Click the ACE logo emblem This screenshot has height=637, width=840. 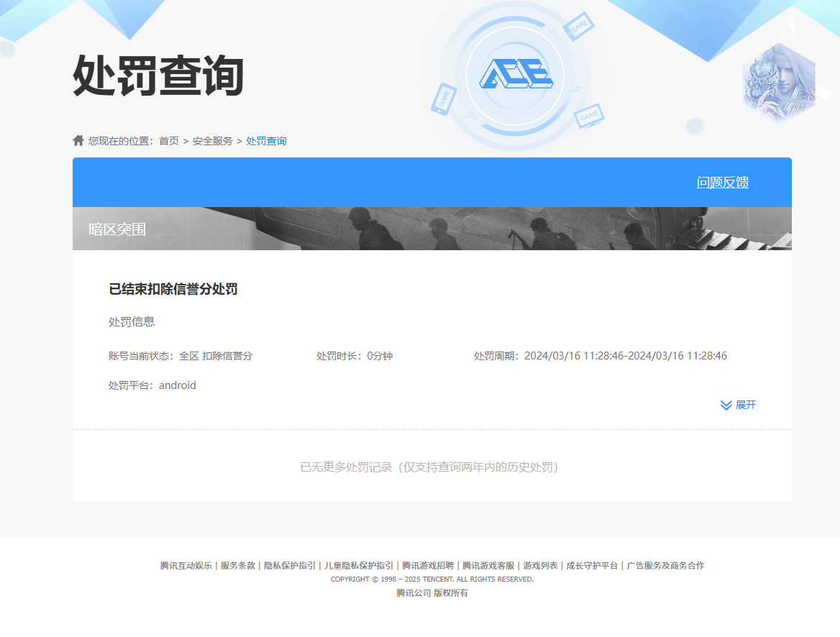click(x=516, y=75)
